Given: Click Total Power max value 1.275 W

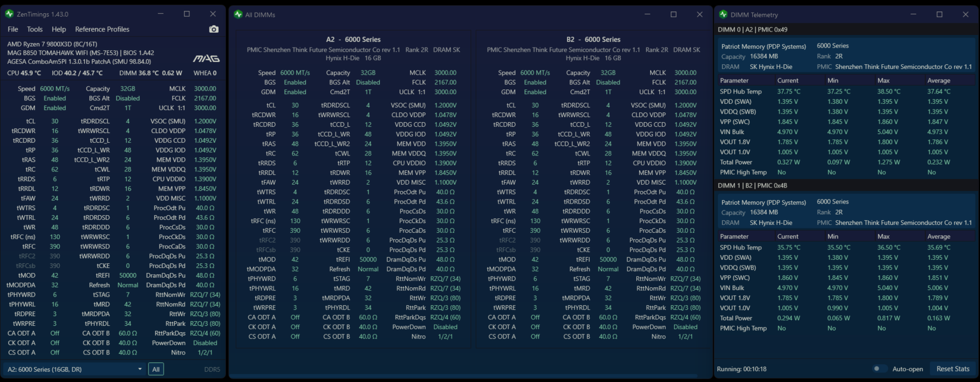Looking at the screenshot, I should coord(888,162).
